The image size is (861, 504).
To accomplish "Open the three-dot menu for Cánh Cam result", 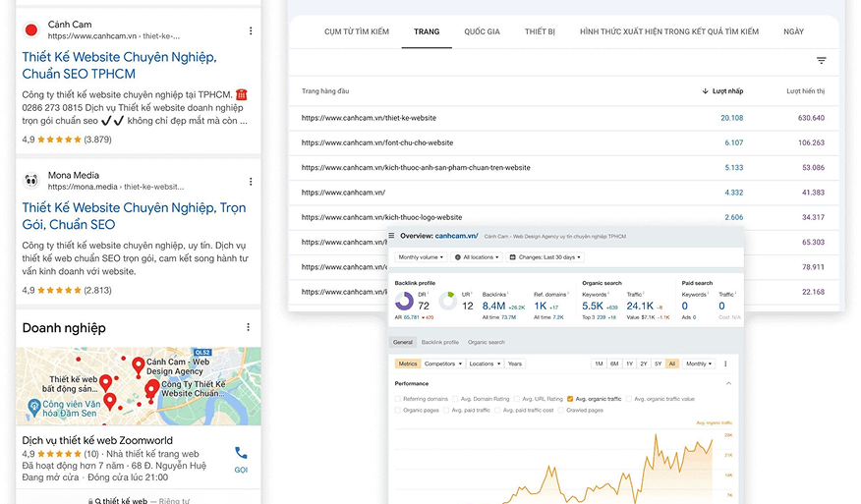I will [251, 30].
